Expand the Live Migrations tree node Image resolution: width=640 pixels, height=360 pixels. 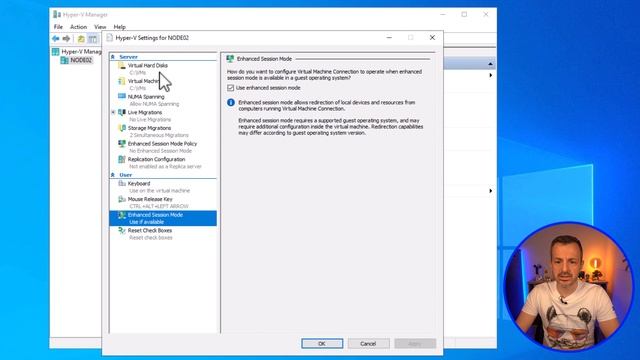(x=113, y=112)
